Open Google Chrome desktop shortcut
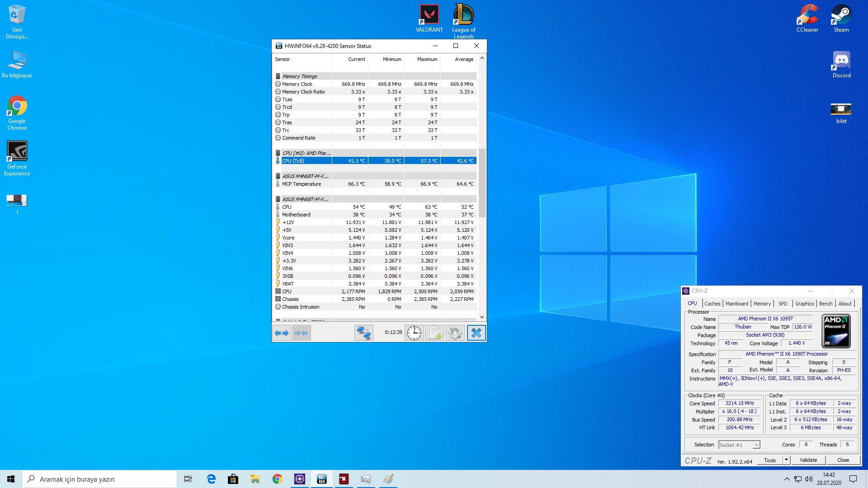 (x=17, y=113)
